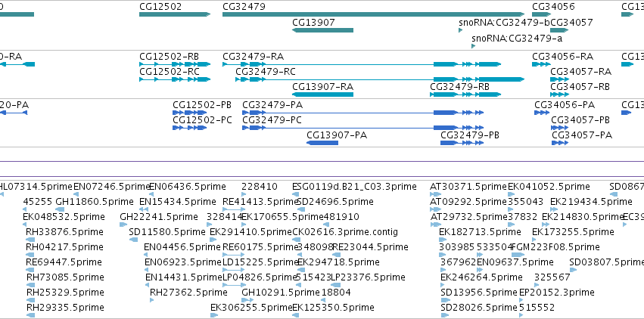Select EST RH25329.5prime label
The width and height of the screenshot is (644, 319).
(x=65, y=293)
